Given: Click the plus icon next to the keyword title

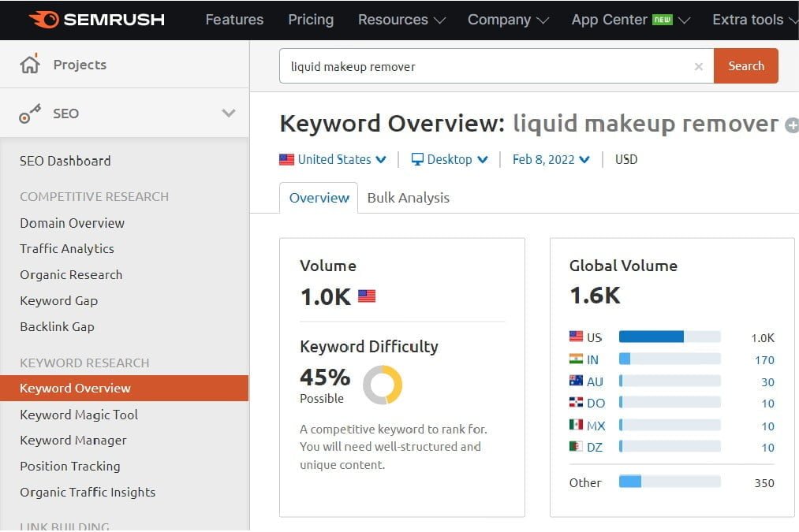Looking at the screenshot, I should point(793,125).
